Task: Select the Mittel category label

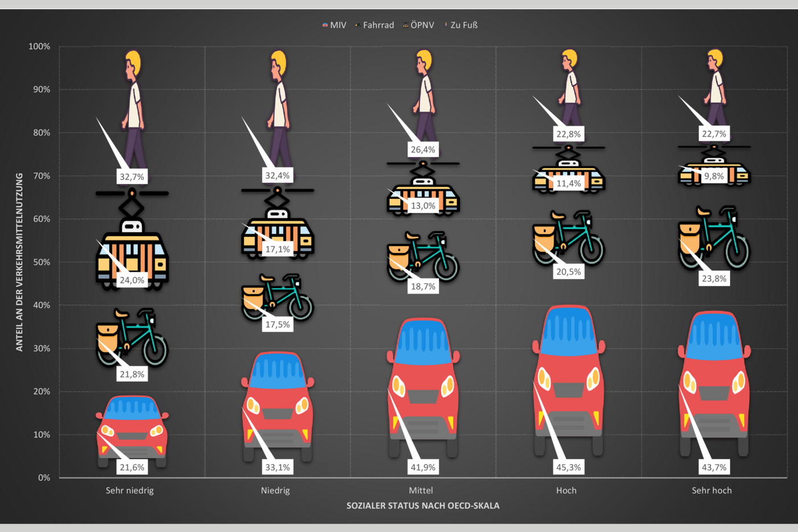Action: pyautogui.click(x=421, y=490)
